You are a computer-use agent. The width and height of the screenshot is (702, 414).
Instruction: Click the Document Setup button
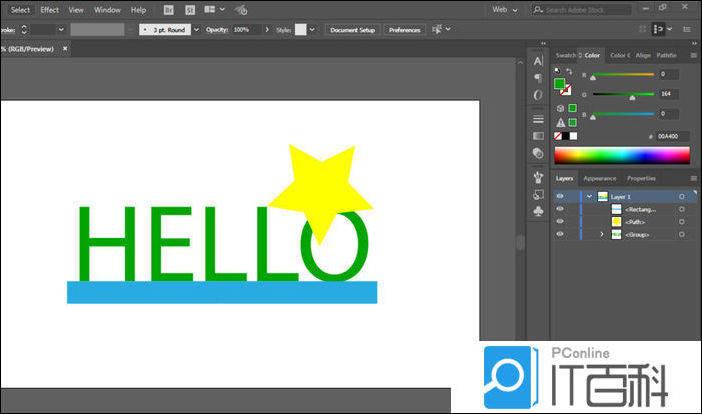click(352, 30)
